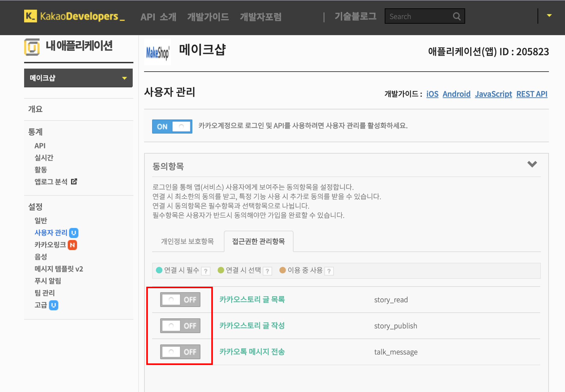The width and height of the screenshot is (565, 392).
Task: Click the story_read permission ID text
Action: coord(391,300)
